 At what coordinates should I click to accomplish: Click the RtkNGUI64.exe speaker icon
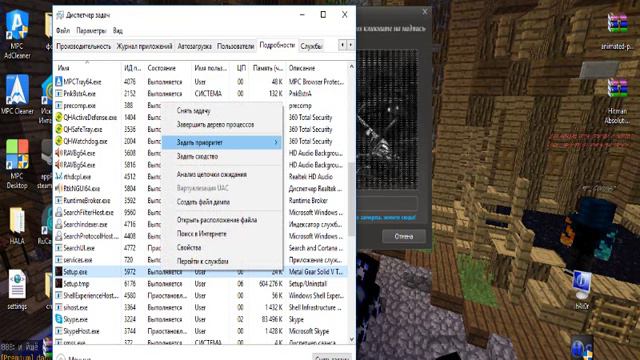[59, 189]
